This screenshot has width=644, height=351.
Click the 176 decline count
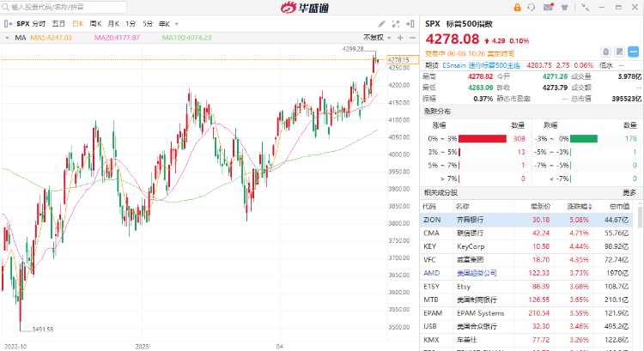coord(630,139)
